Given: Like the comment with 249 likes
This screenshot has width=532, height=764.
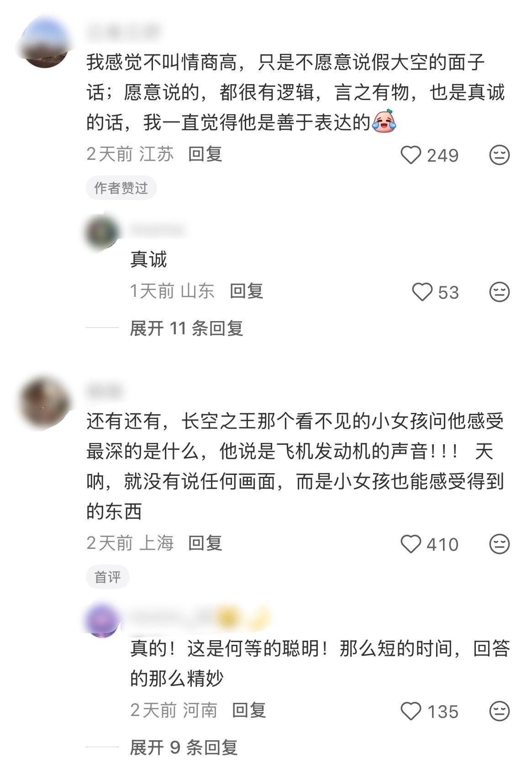Looking at the screenshot, I should 411,155.
